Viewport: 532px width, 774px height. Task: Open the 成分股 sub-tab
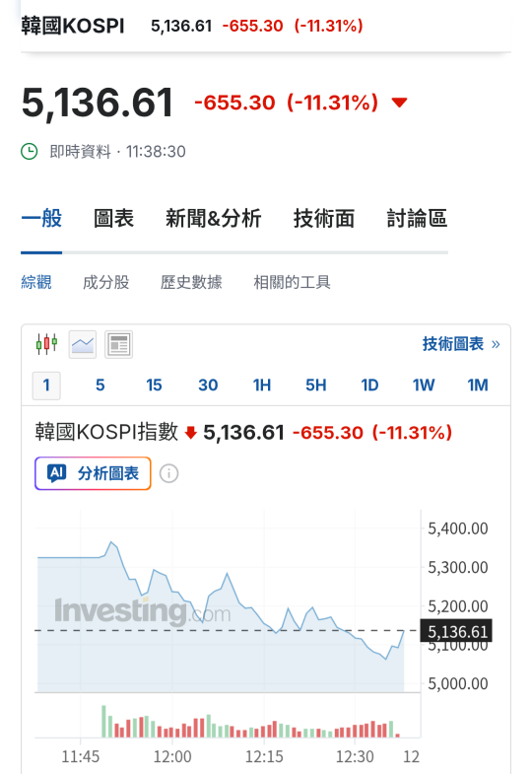click(106, 282)
